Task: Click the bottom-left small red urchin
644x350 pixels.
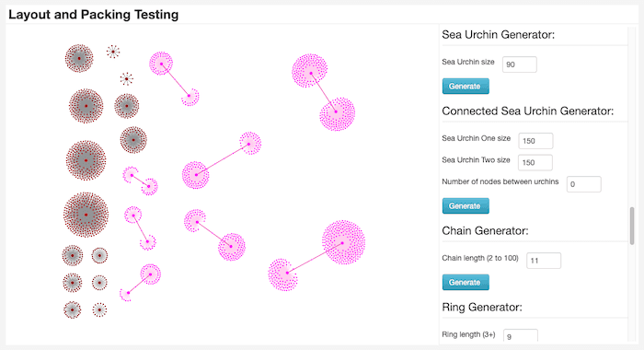Action: (73, 310)
